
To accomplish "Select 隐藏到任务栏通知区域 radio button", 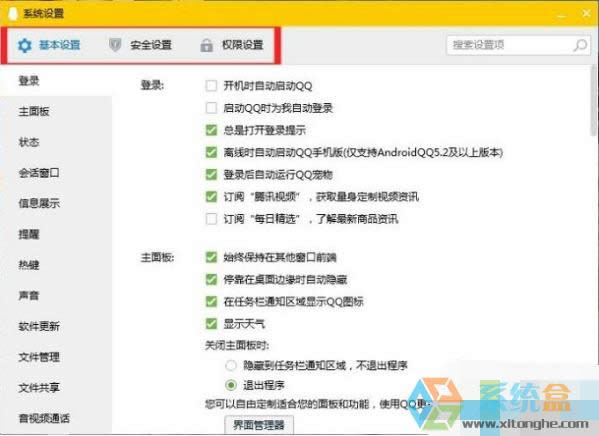I will coord(231,366).
